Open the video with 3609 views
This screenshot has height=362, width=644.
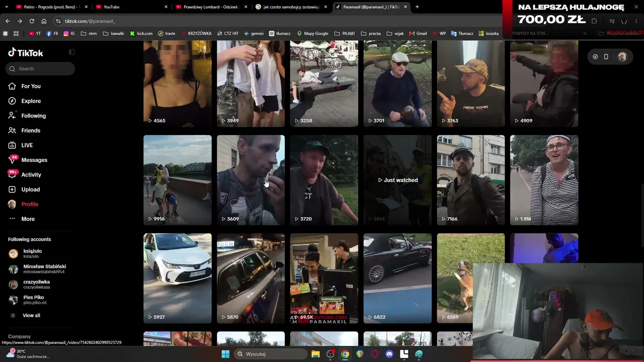coord(251,180)
